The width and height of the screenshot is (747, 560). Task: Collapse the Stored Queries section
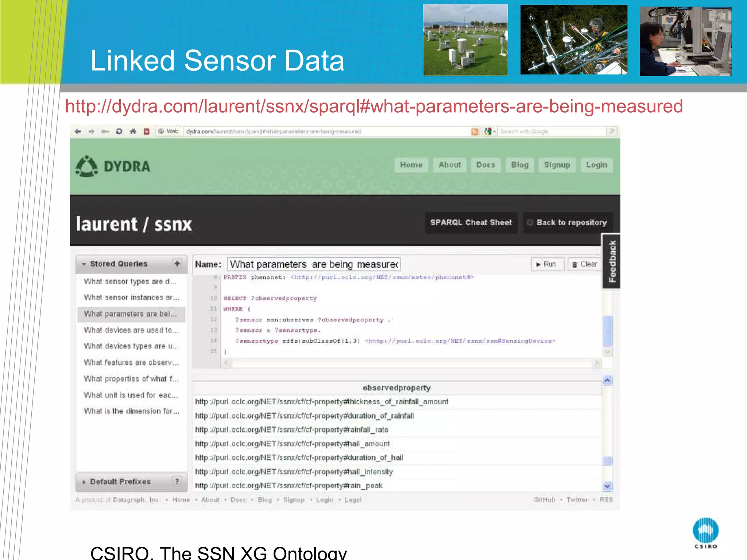tap(84, 264)
